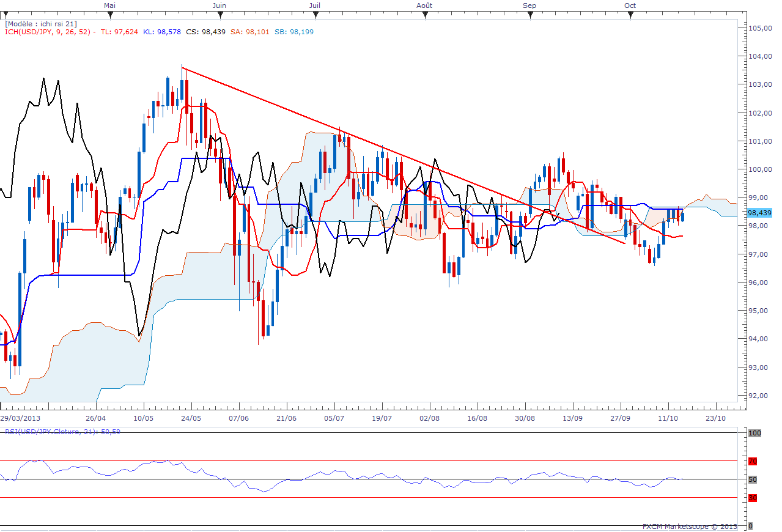Click the Sep month marker triangle

click(529, 15)
